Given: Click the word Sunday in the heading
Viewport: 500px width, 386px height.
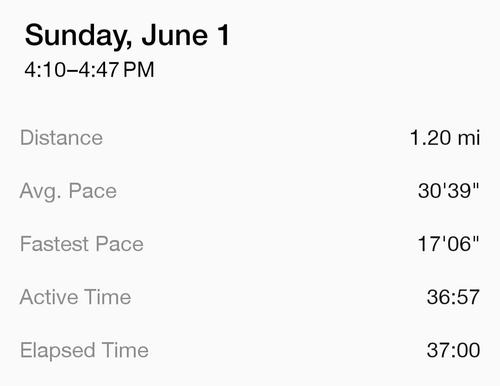Looking at the screenshot, I should point(78,36).
